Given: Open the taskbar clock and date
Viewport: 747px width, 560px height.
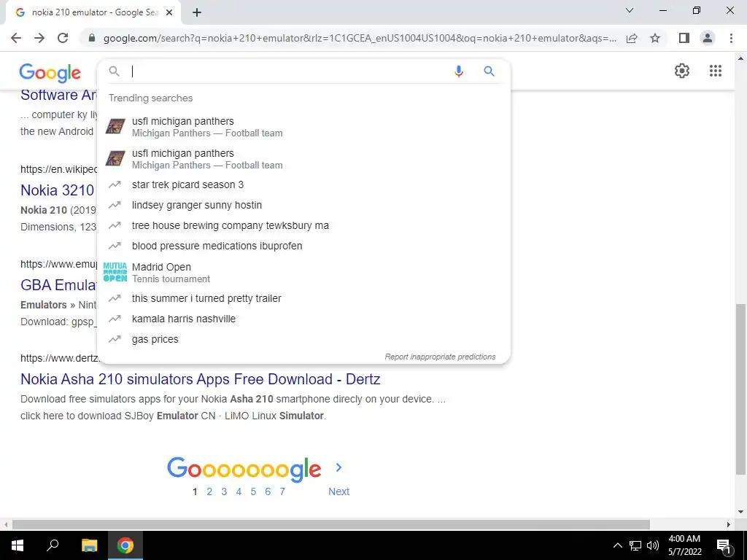Looking at the screenshot, I should 684,545.
